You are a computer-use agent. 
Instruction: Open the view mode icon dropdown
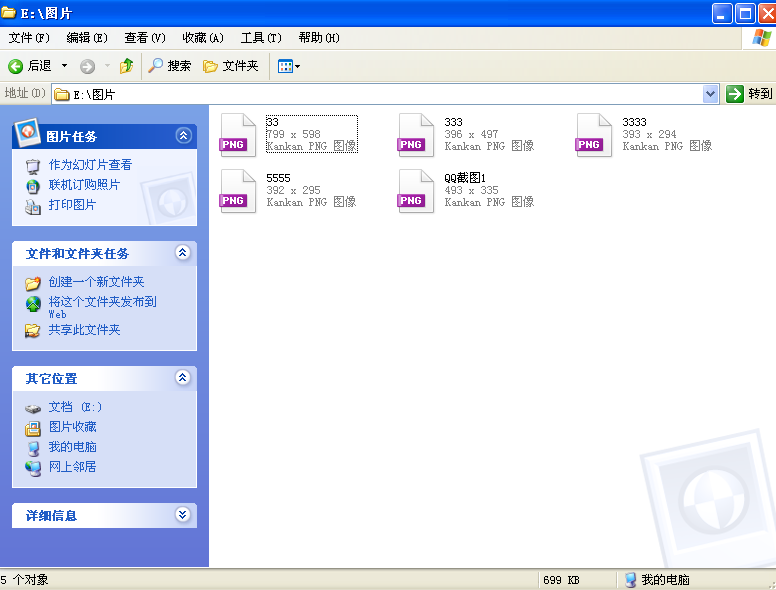pos(289,66)
